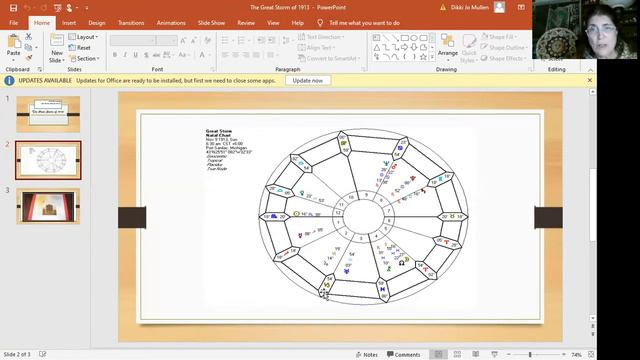Open Text Direction dropdown
640x360 pixels.
click(321, 37)
